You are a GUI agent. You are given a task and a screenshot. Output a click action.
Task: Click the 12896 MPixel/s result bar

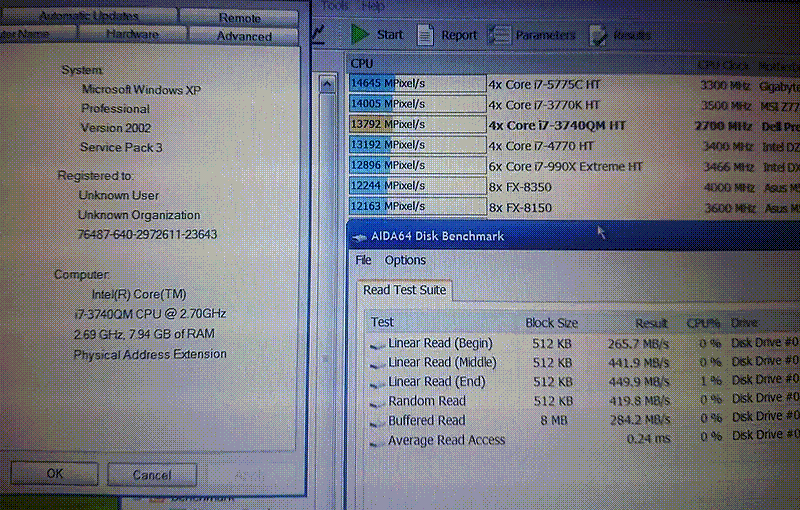[x=417, y=165]
